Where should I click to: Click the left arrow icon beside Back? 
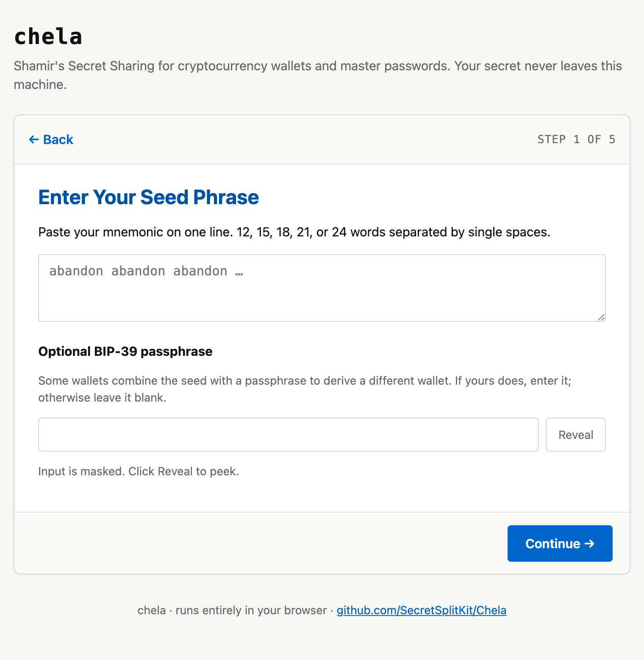click(34, 139)
